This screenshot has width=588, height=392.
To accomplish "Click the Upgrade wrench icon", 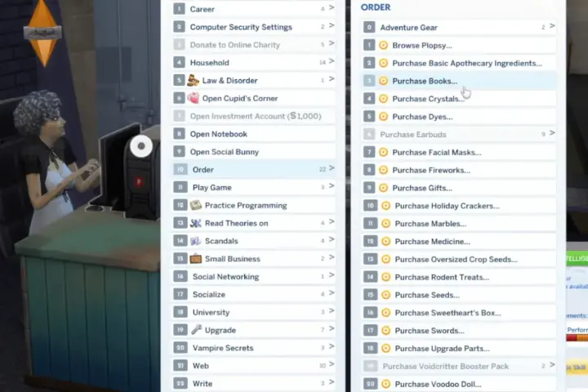I will click(196, 330).
